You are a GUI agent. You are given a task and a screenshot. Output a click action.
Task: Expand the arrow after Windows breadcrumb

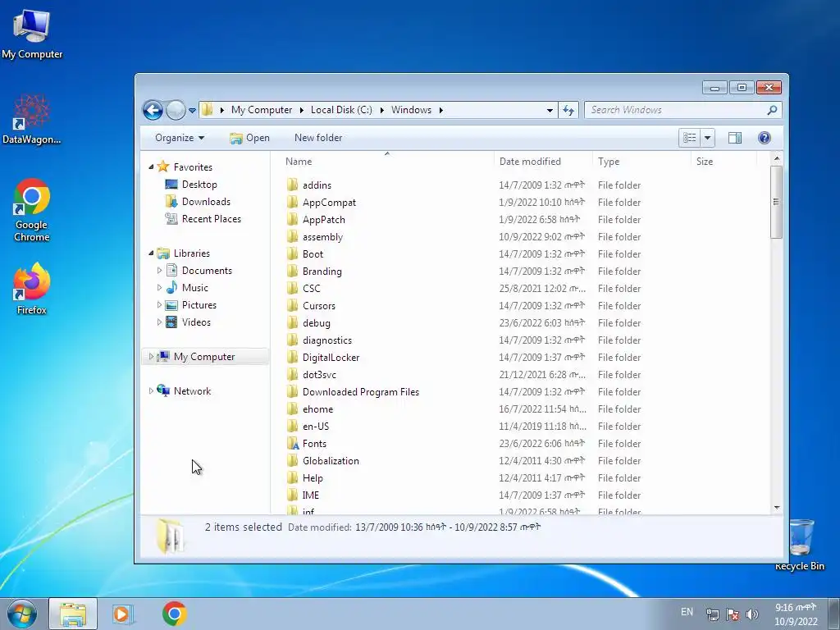[x=441, y=110]
